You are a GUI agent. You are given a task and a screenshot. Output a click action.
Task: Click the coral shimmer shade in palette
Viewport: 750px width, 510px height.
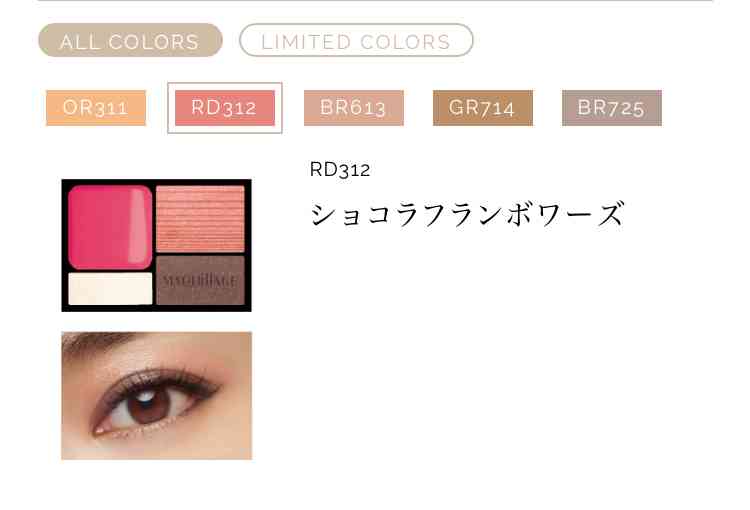pos(200,219)
